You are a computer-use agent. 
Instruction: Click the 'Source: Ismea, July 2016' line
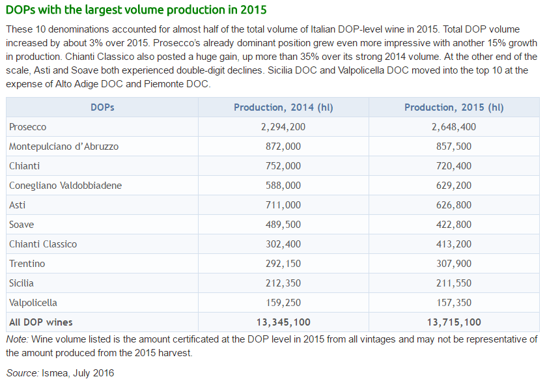pyautogui.click(x=60, y=373)
